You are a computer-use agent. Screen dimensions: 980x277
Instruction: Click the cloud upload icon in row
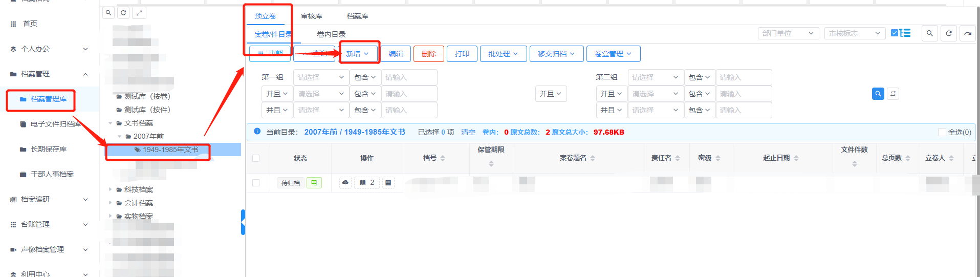point(345,183)
